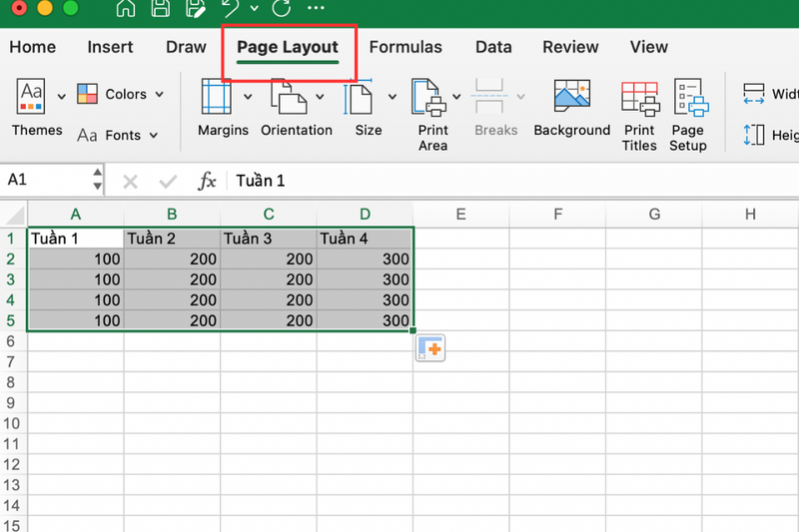Expand the Margins dropdown arrow

tap(248, 96)
